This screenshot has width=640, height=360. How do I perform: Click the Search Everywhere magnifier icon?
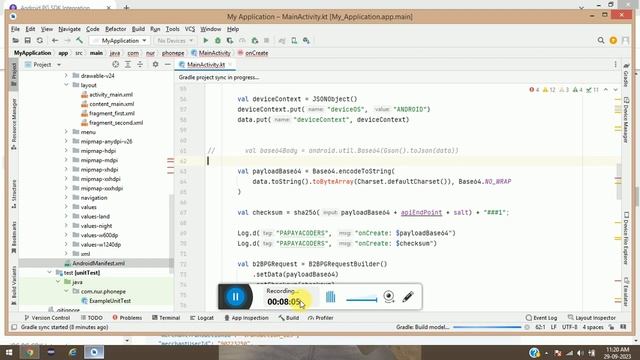click(601, 40)
